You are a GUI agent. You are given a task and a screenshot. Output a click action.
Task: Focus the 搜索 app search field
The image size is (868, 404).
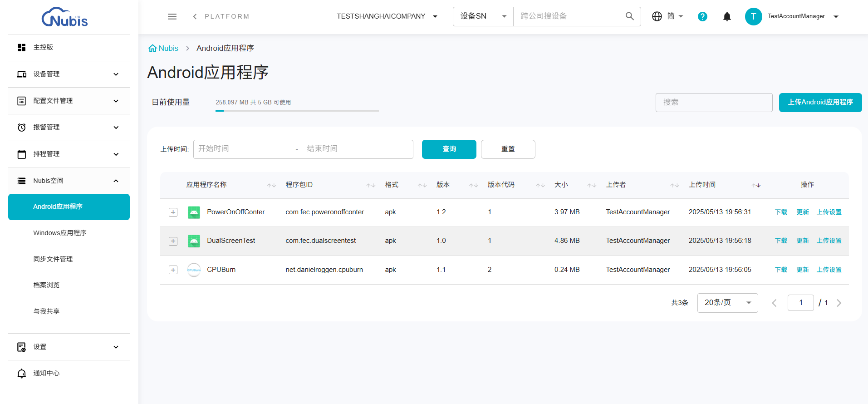tap(714, 103)
